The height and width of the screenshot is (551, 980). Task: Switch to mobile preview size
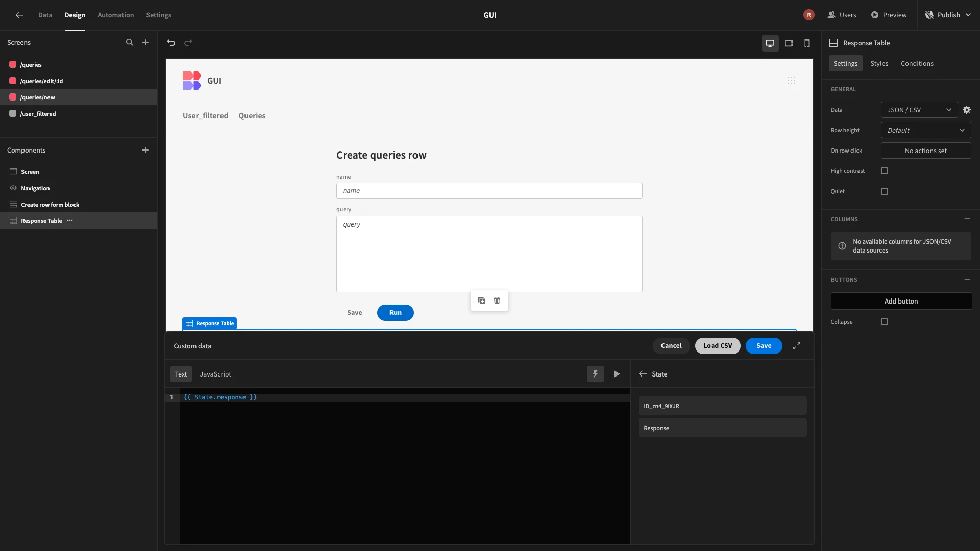pyautogui.click(x=807, y=43)
